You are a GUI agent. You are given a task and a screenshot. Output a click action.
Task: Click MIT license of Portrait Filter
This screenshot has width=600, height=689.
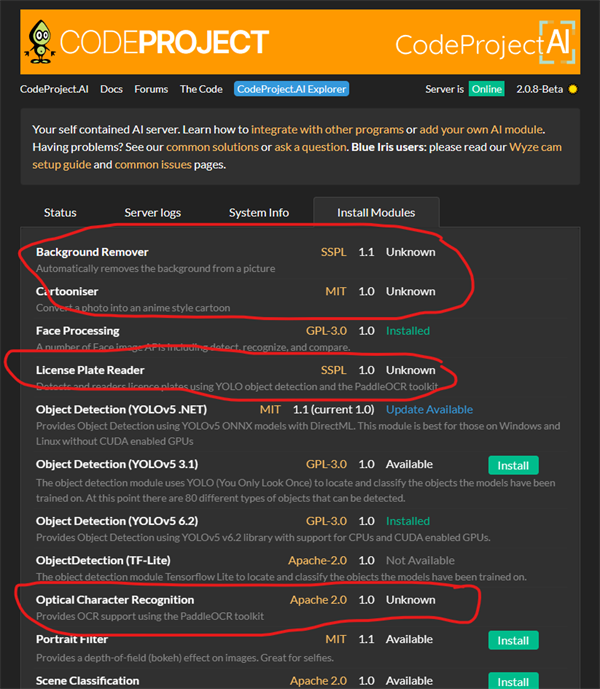coord(336,639)
